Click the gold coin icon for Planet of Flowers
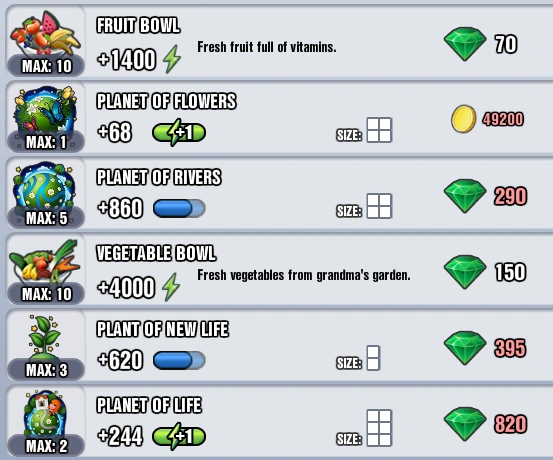553x460 pixels. (464, 119)
